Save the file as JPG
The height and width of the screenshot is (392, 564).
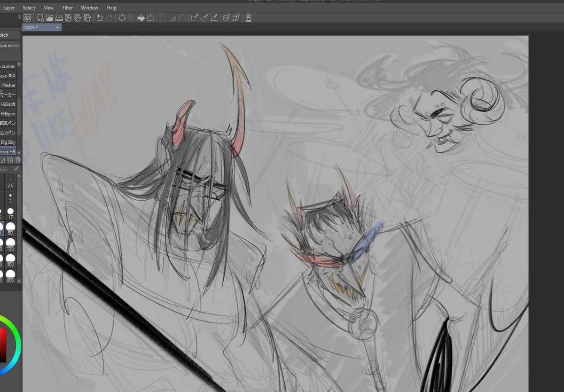68,17
